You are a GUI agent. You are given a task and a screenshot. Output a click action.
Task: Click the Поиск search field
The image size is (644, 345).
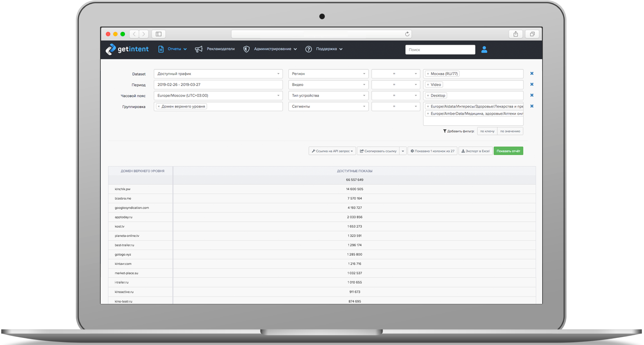click(440, 50)
